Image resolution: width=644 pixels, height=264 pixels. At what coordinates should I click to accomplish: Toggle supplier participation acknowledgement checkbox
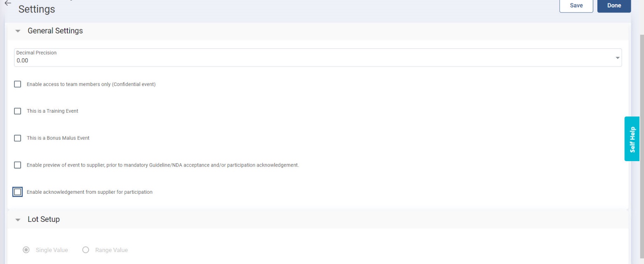tap(17, 192)
